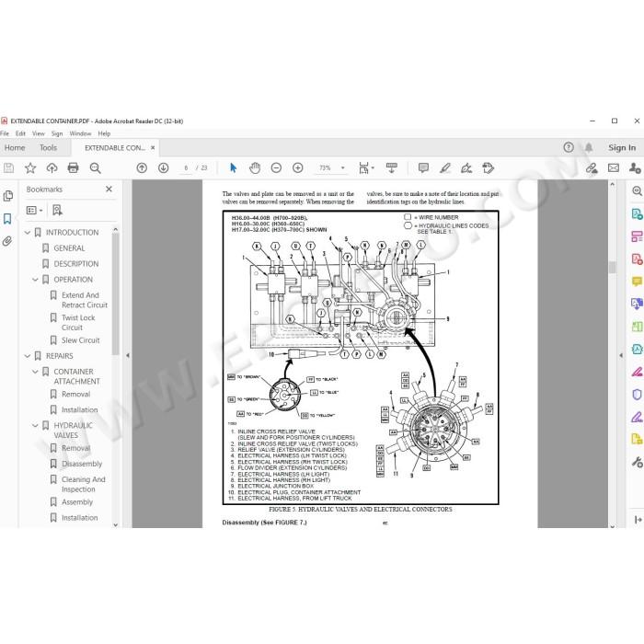Screen dimensions: 644x644
Task: Add the document to starred files
Action: (x=30, y=168)
